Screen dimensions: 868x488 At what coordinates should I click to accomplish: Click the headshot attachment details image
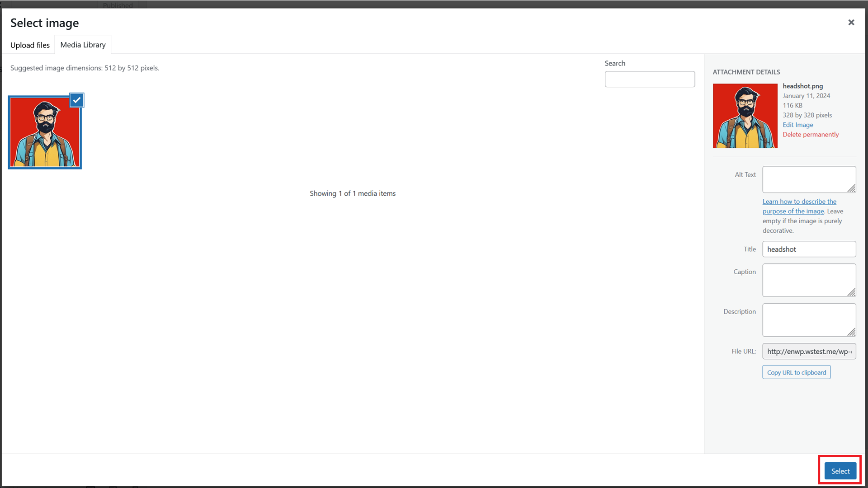coord(745,115)
